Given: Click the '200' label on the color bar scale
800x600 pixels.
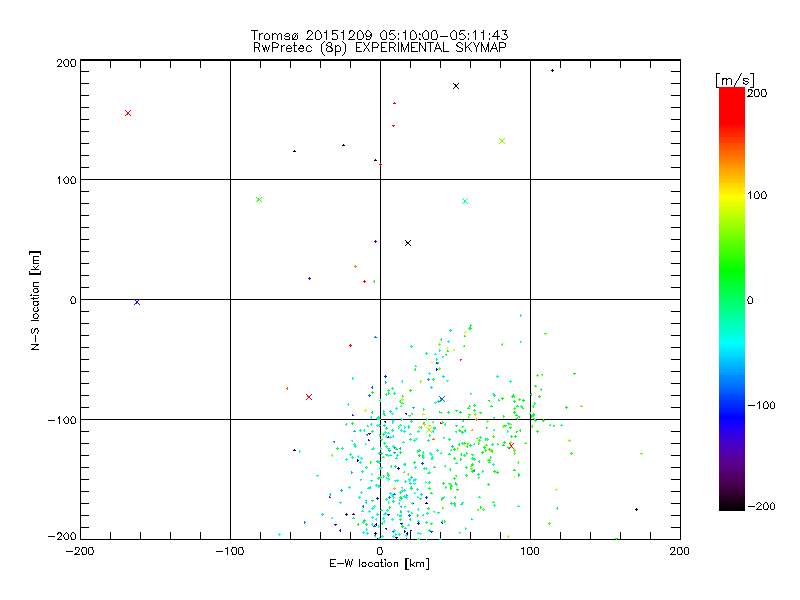Looking at the screenshot, I should click(x=757, y=93).
